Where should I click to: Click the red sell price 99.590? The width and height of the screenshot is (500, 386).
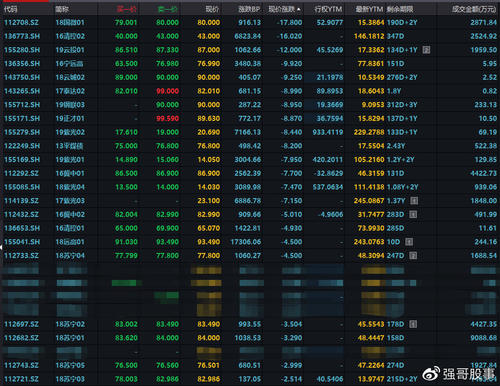[168, 119]
